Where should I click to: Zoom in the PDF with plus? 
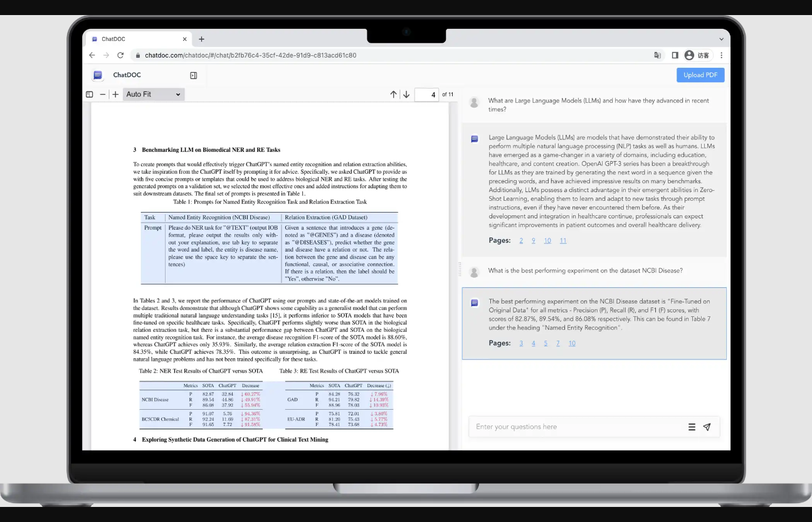click(x=115, y=95)
